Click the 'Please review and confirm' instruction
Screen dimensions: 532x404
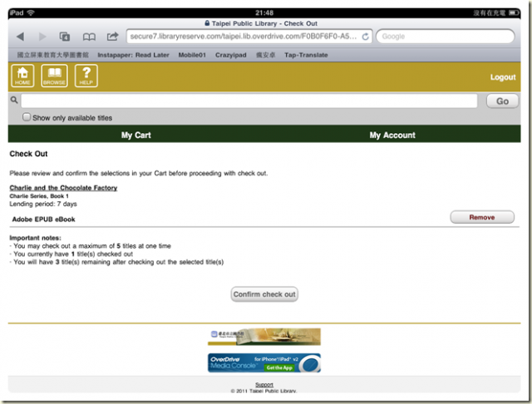[x=139, y=174]
